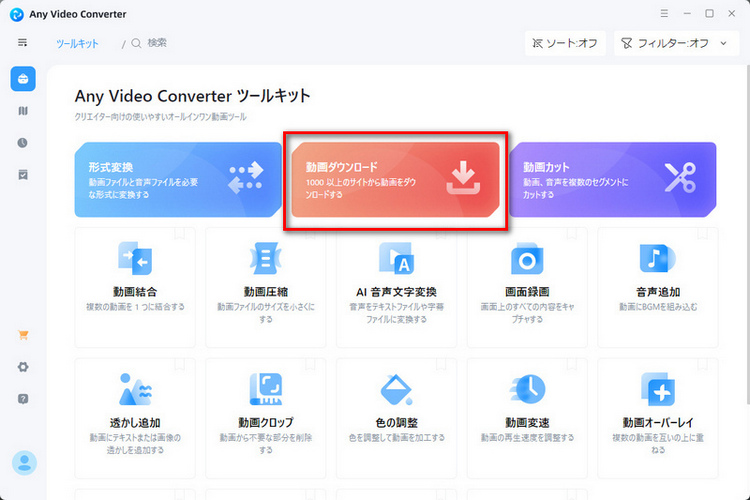Viewport: 750px width, 500px height.
Task: Click the convert arrows on 形式変換
Action: click(x=245, y=178)
